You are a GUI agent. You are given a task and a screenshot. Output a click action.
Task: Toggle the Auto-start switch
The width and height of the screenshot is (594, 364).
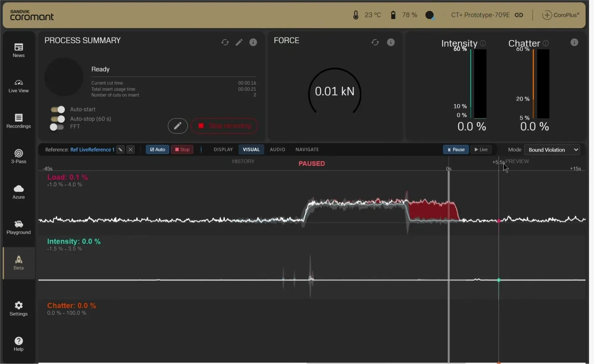[58, 109]
